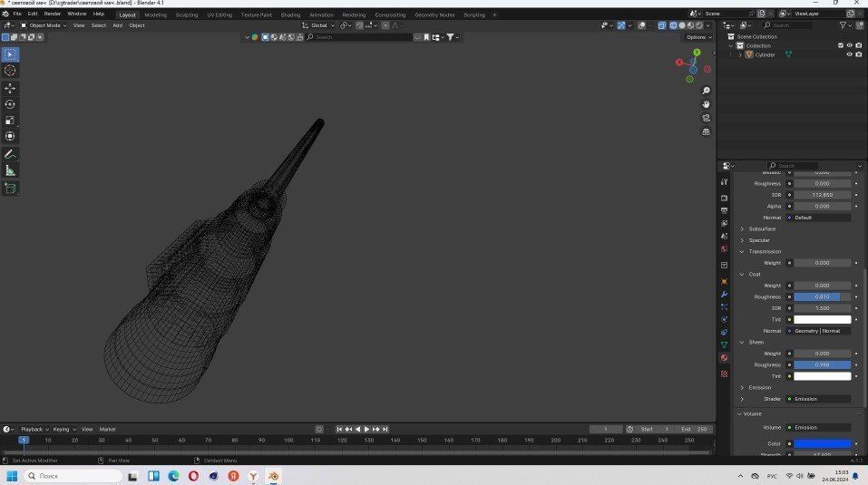Activate the Measure tool
This screenshot has height=485, width=868.
click(10, 170)
